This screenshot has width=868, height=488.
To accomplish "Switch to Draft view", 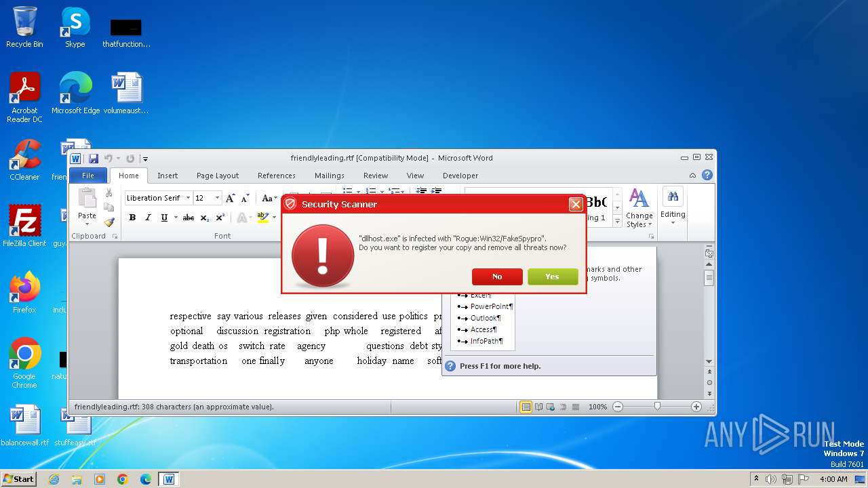I will (x=575, y=407).
